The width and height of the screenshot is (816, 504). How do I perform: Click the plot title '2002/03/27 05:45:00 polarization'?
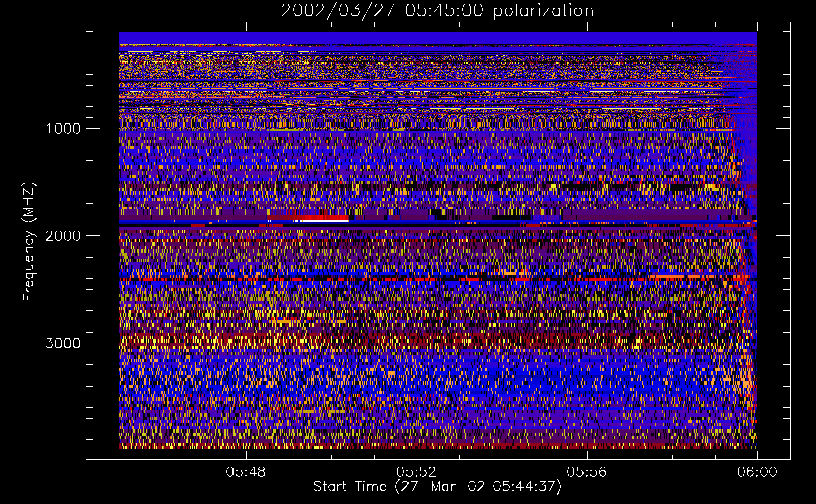pos(437,11)
